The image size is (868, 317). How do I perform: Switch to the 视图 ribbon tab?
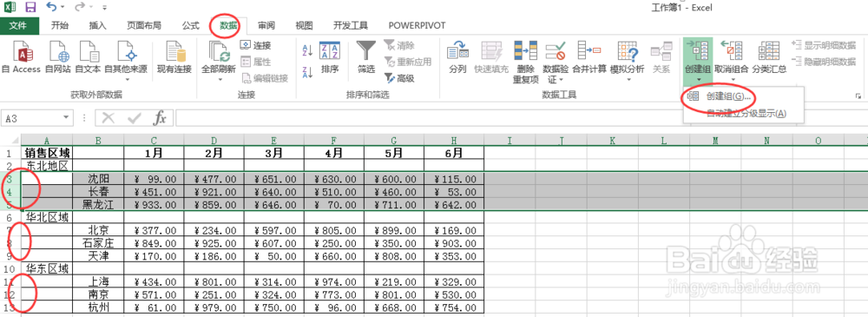304,25
